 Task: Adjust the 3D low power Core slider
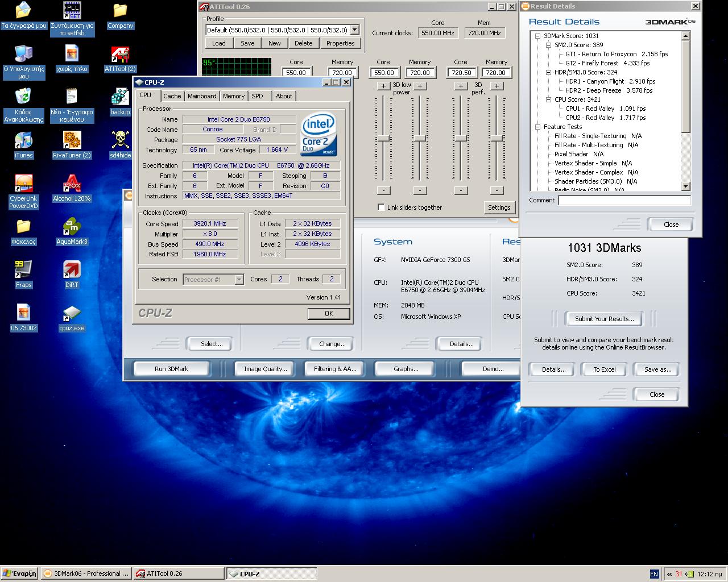[384, 138]
